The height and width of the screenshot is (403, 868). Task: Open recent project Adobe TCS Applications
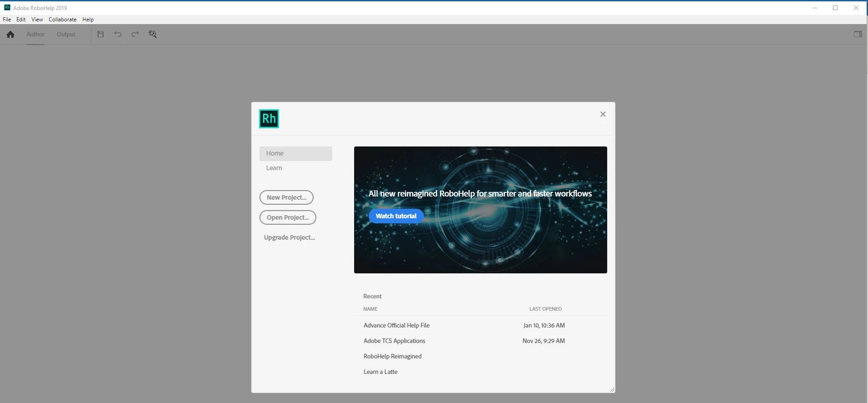[x=394, y=341]
